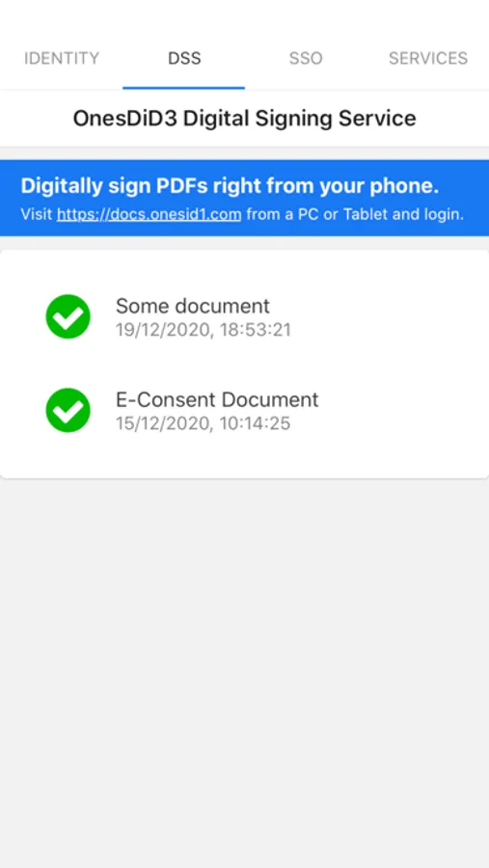Screen dimensions: 489x868
Task: Open the Some document title
Action: click(x=193, y=306)
